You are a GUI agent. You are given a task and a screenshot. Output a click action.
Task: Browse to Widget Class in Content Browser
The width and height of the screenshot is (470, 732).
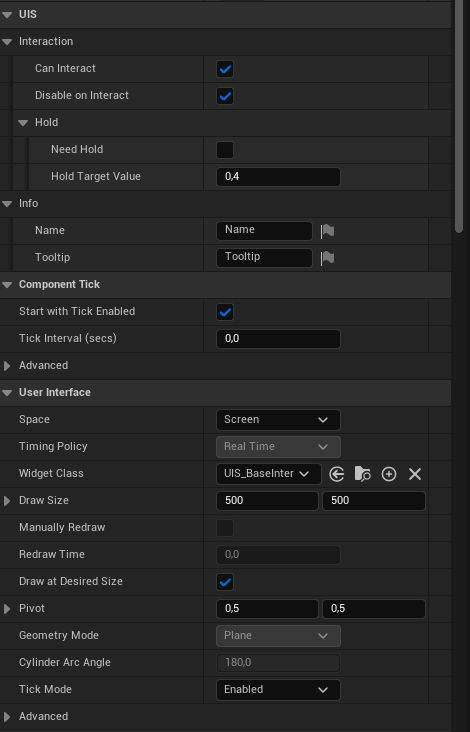coord(363,474)
